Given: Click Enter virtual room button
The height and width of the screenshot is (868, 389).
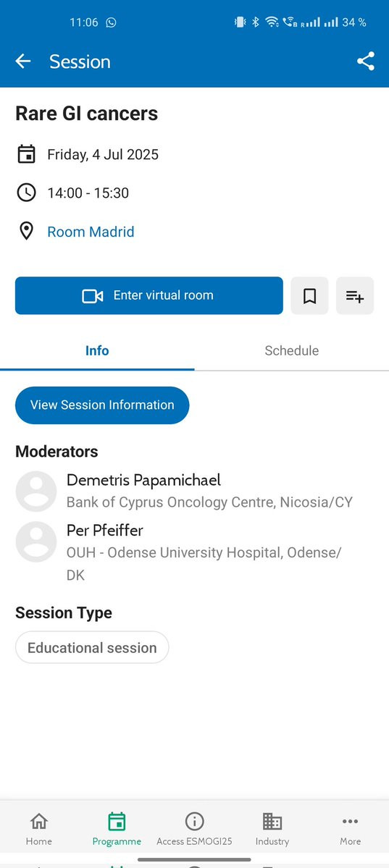Looking at the screenshot, I should pyautogui.click(x=149, y=295).
